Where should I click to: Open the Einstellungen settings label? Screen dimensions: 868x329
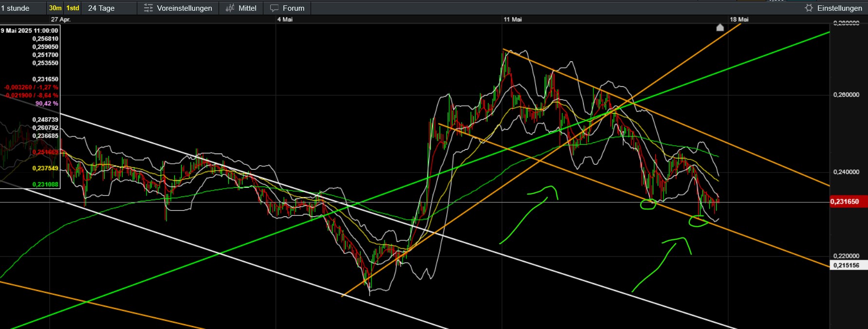[840, 8]
